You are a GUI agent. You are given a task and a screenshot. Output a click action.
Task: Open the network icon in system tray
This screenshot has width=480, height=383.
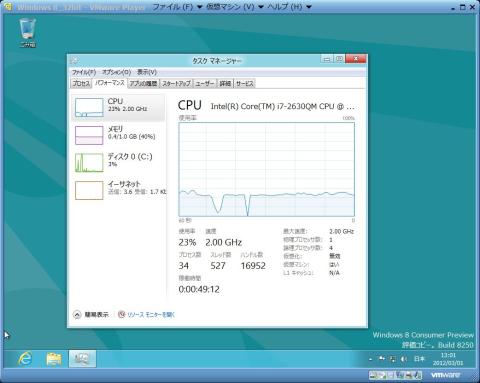(393, 359)
